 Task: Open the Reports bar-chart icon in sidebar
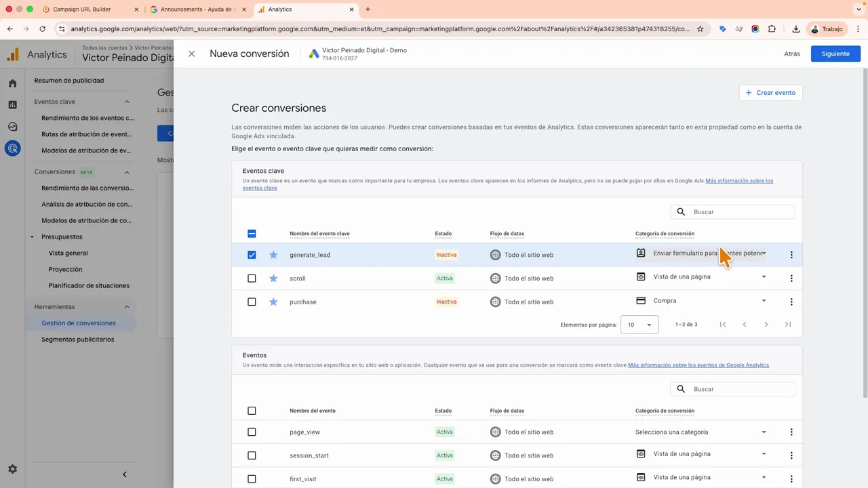click(x=12, y=105)
